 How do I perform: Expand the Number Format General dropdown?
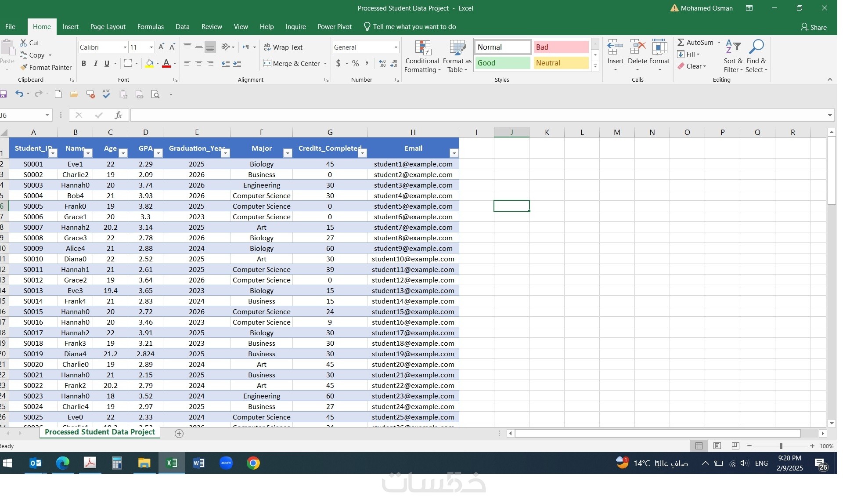click(x=396, y=47)
